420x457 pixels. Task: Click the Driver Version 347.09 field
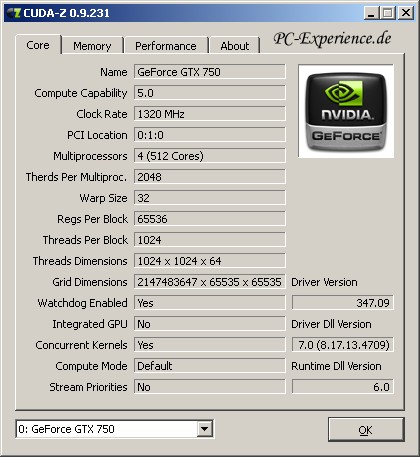[343, 303]
